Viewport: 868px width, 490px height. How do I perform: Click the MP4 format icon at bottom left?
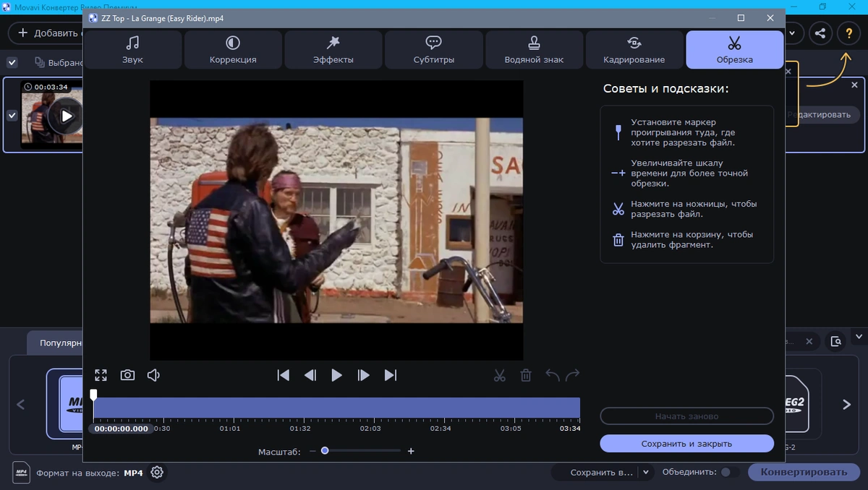[21, 472]
